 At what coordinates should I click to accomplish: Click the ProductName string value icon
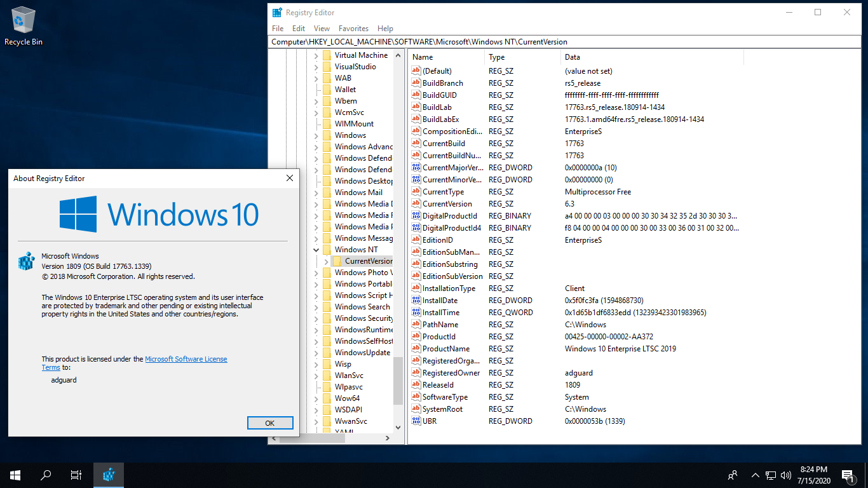point(416,349)
